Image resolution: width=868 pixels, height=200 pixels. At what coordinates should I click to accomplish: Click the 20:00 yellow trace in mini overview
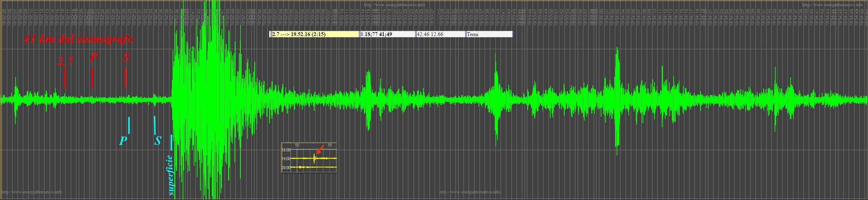314,167
